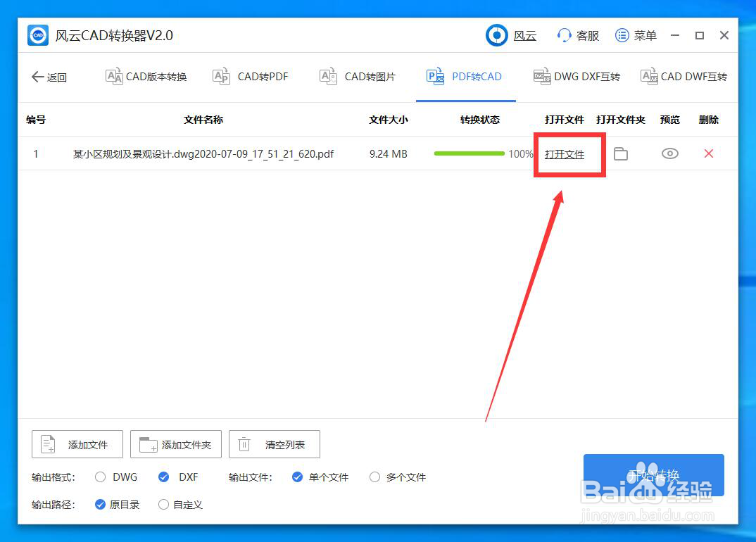Click the back arrow 返回
Image resolution: width=756 pixels, height=542 pixels.
tap(49, 77)
